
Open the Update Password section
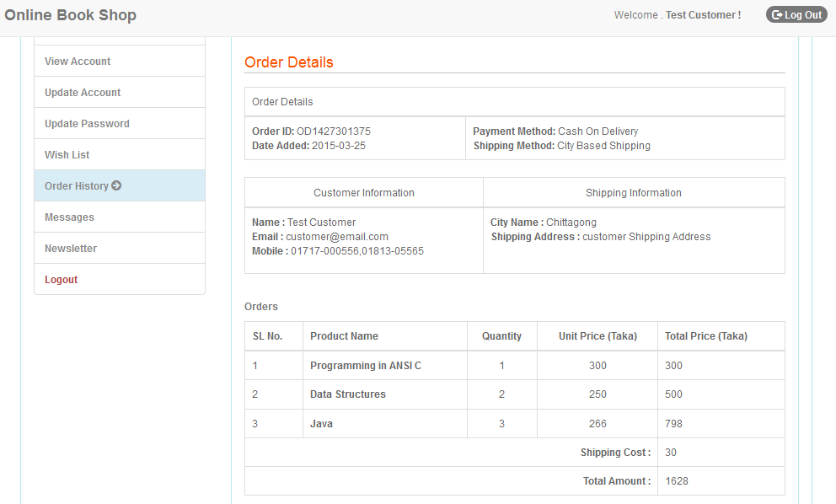(87, 124)
